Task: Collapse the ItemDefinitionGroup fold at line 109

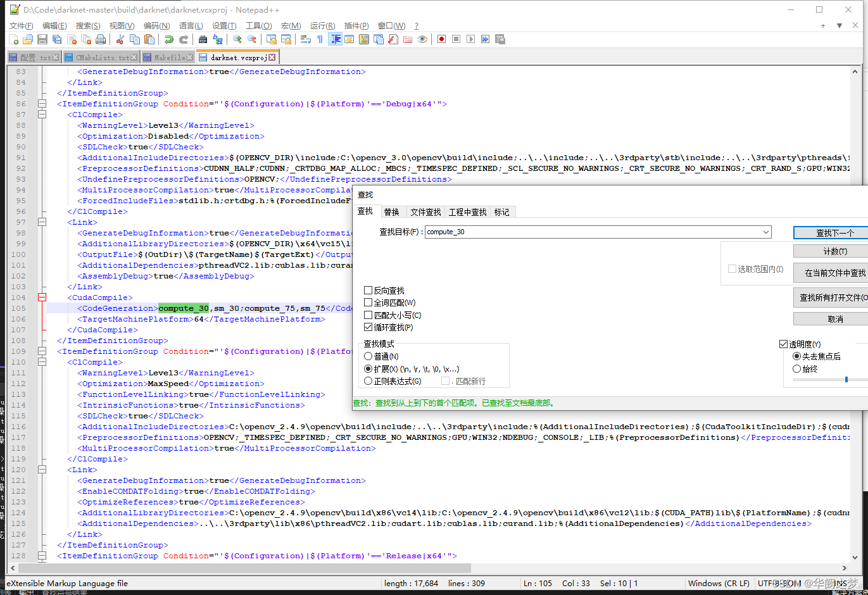Action: click(42, 351)
